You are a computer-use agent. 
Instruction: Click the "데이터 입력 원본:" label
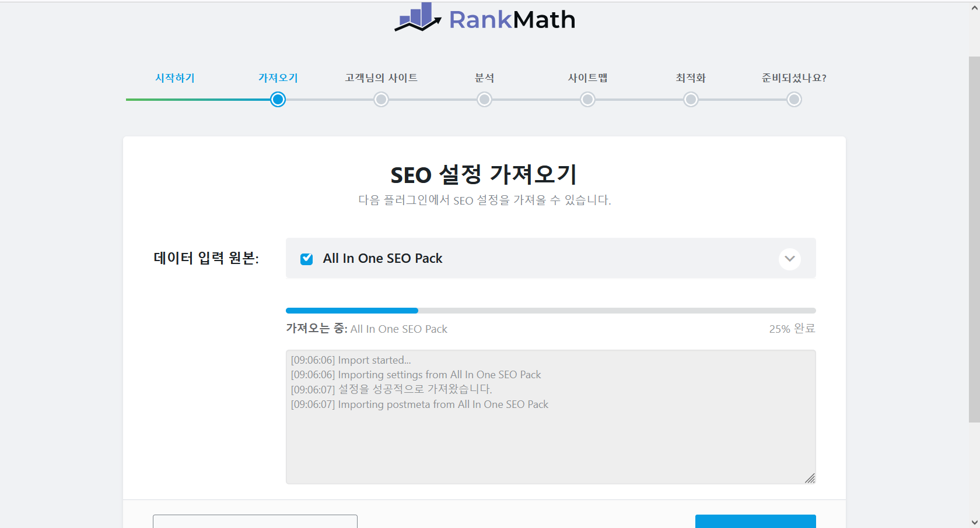click(x=206, y=258)
